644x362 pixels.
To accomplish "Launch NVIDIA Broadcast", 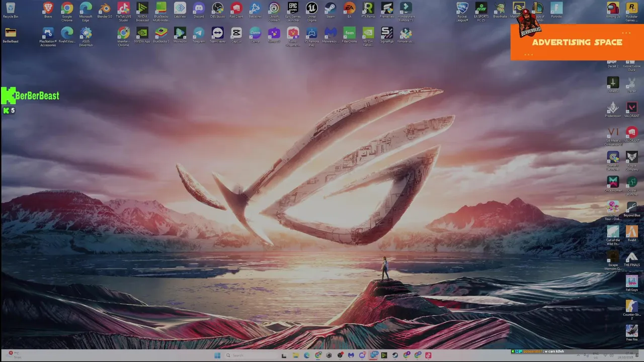I will (142, 11).
